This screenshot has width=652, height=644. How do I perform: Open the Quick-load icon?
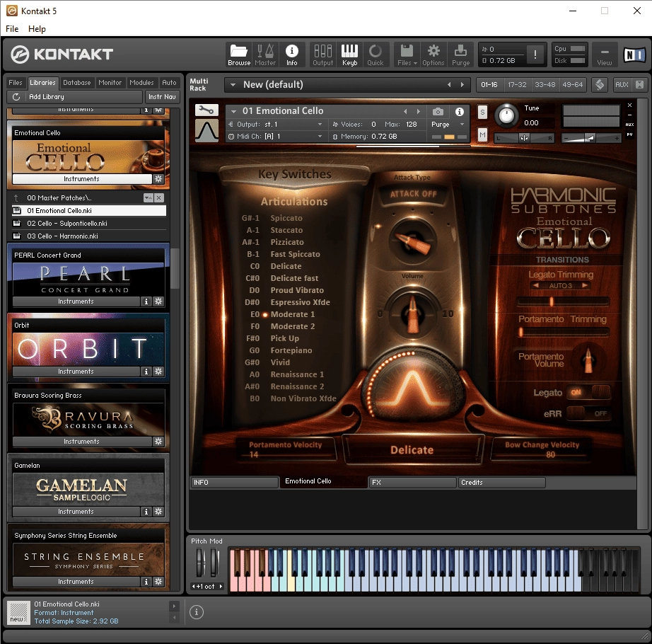point(375,55)
